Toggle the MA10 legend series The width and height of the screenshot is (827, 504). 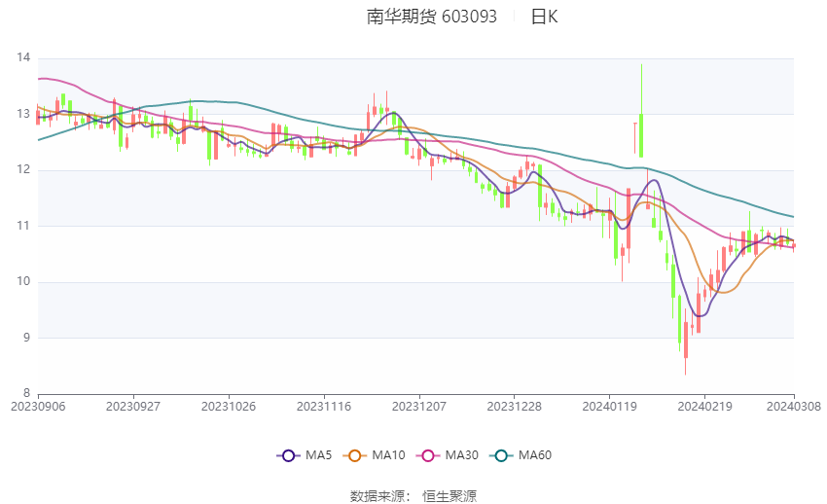374,455
